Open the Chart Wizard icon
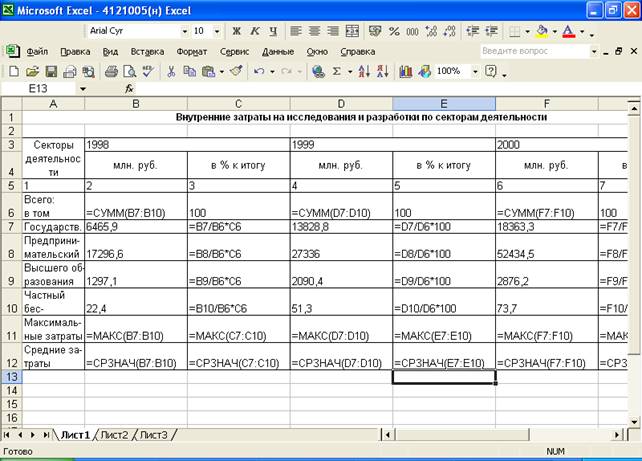Screen dimensions: 642x461 (x=406, y=72)
